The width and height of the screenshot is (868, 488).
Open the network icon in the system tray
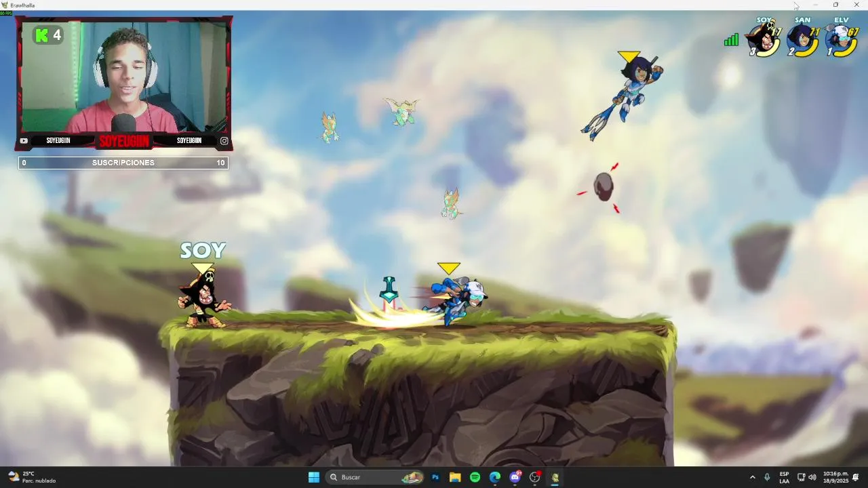click(801, 477)
